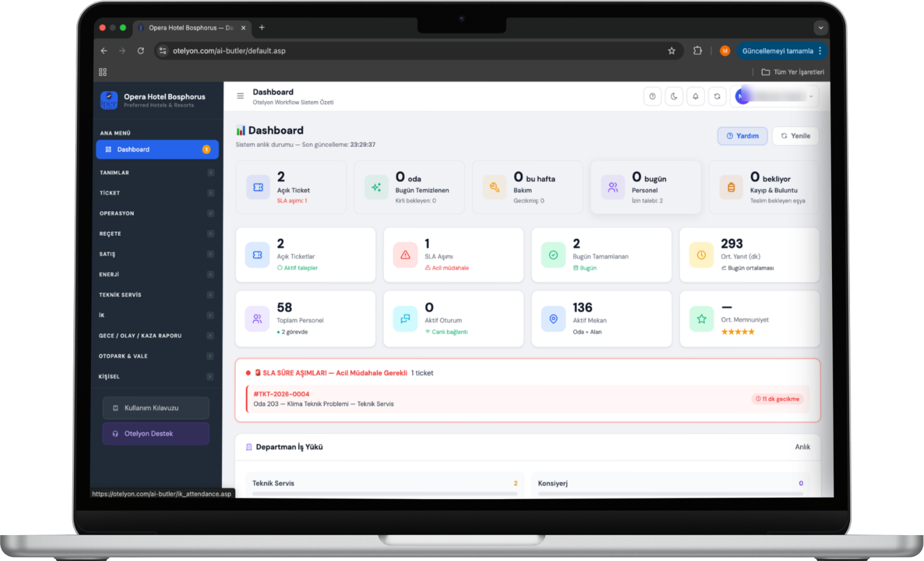Click the SLA Aşımı warning triangle icon
Screen dimensions: 924x561
[405, 255]
